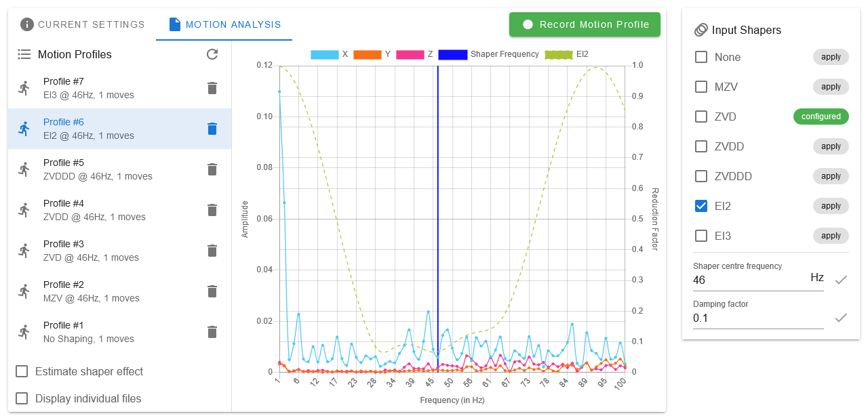This screenshot has height=420, width=868.
Task: Untick the EI2 input shaper checkbox
Action: 701,206
